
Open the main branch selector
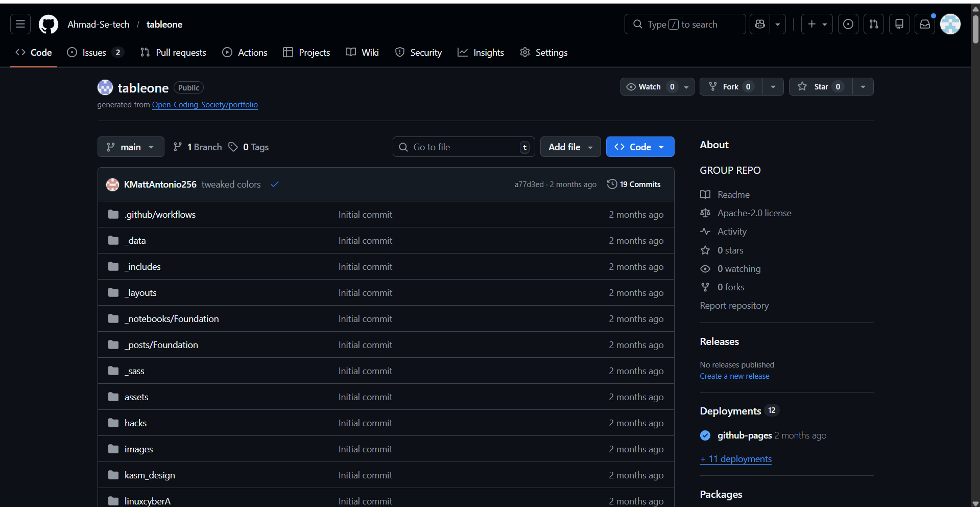pos(131,147)
